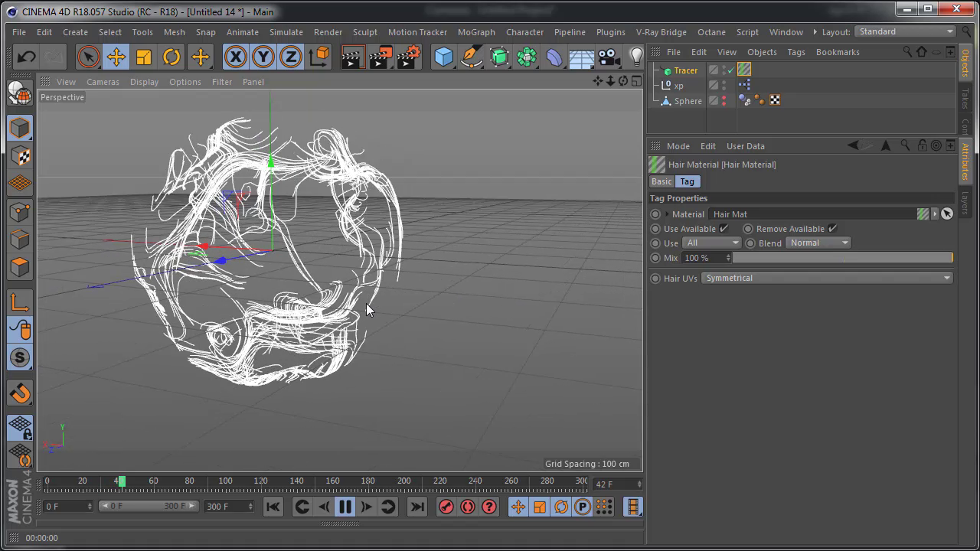Click the Mix animation circle toggle
Screen dimensions: 980x551
pos(655,258)
